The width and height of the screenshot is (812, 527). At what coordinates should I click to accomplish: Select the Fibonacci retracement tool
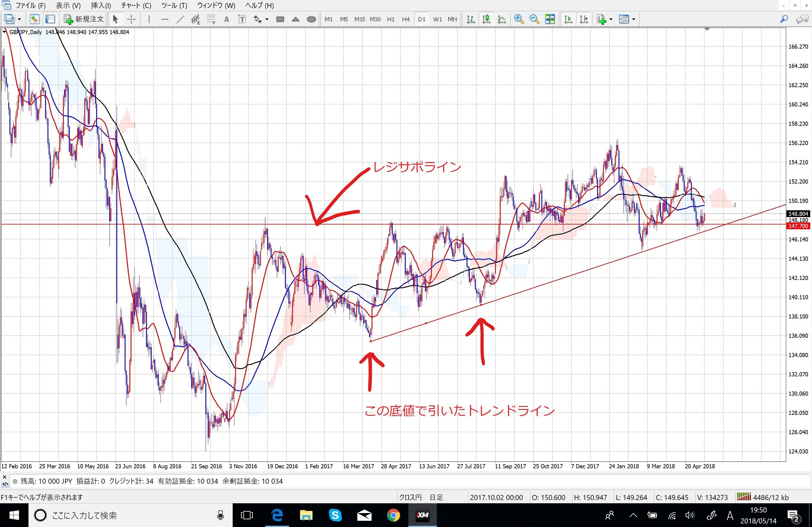point(211,20)
